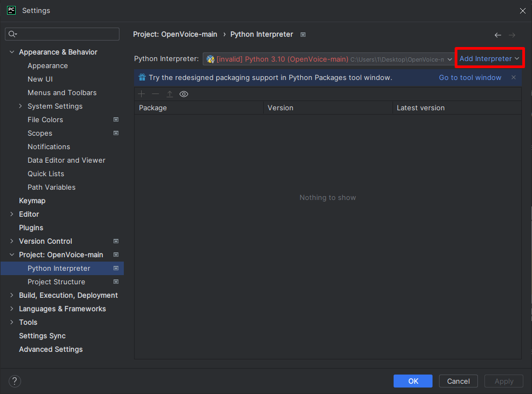Click the forward navigation arrow

click(512, 35)
